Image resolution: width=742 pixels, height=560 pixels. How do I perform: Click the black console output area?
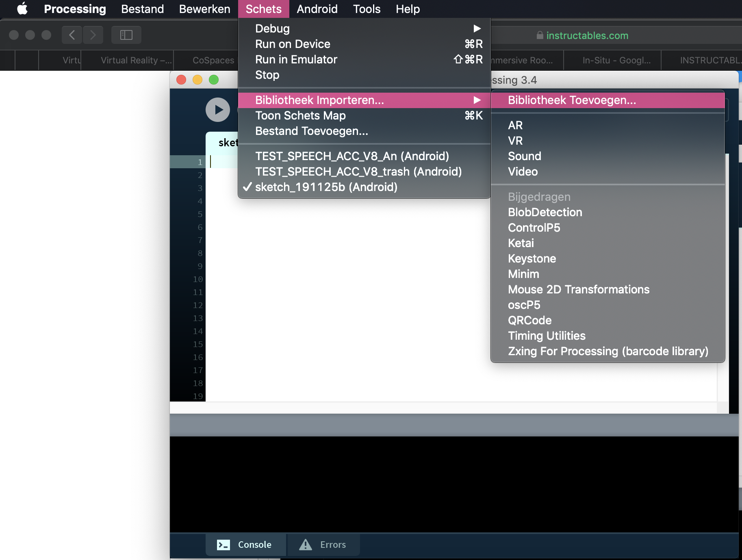(x=454, y=484)
